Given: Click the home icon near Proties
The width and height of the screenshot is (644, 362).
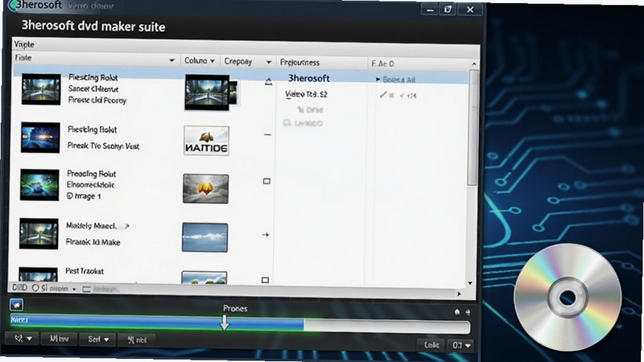Looking at the screenshot, I should [456, 312].
